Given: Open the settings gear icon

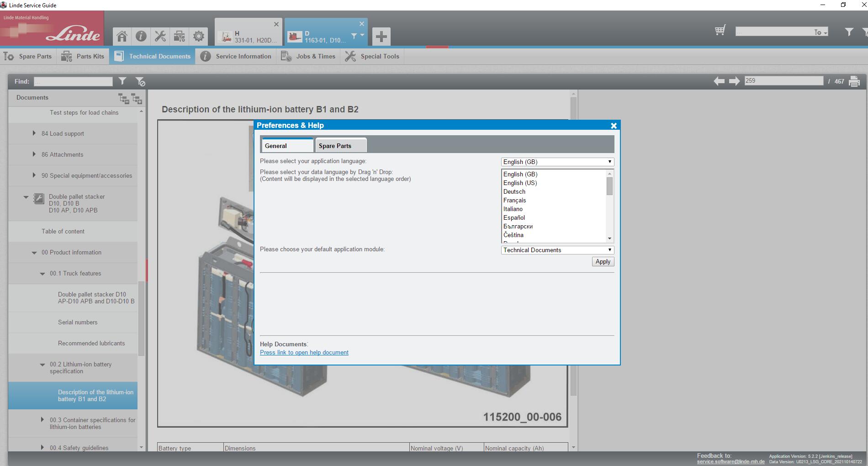Looking at the screenshot, I should coord(198,36).
